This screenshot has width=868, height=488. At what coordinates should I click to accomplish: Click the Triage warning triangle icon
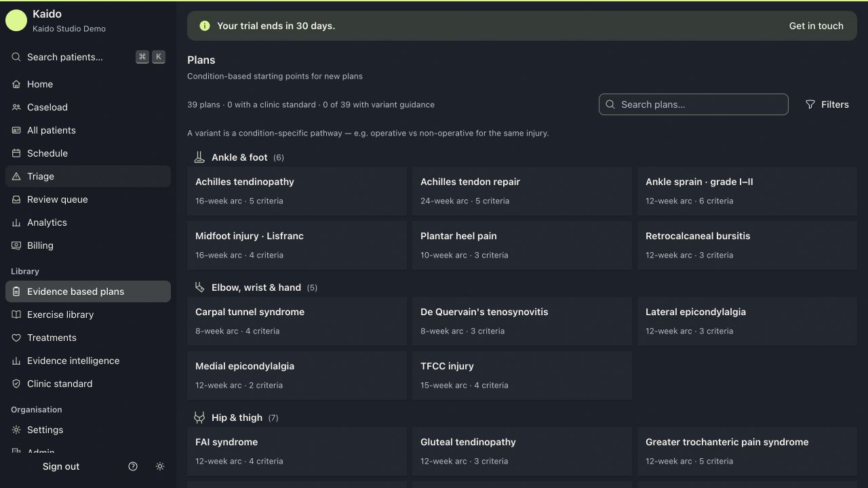[x=16, y=176]
